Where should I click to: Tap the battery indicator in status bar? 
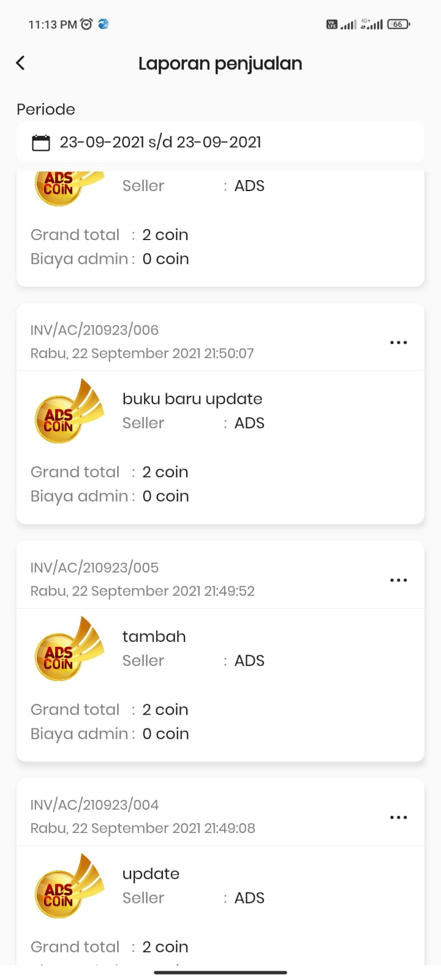398,24
